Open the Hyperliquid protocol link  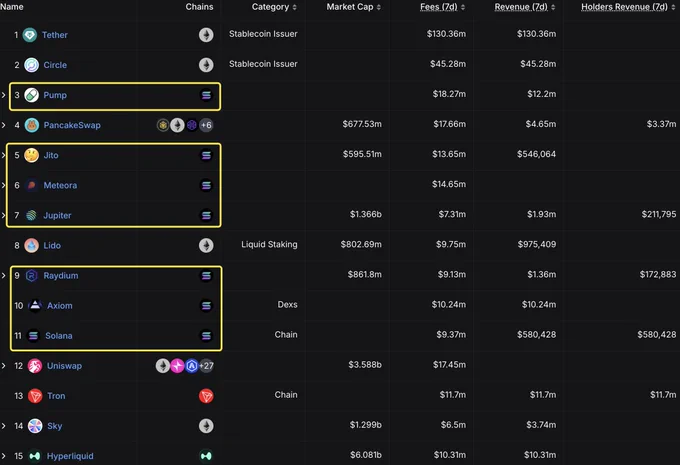pyautogui.click(x=70, y=456)
